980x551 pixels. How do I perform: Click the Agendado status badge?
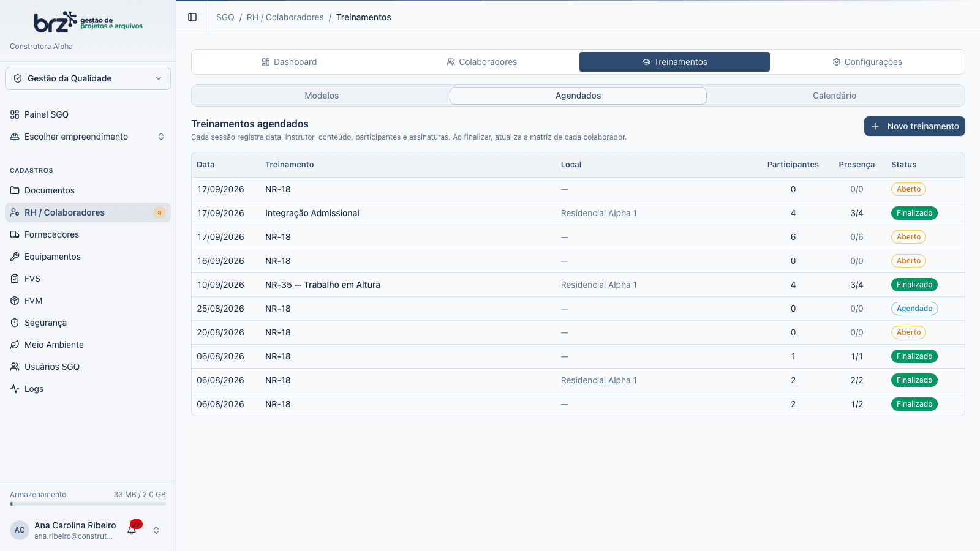click(x=914, y=309)
